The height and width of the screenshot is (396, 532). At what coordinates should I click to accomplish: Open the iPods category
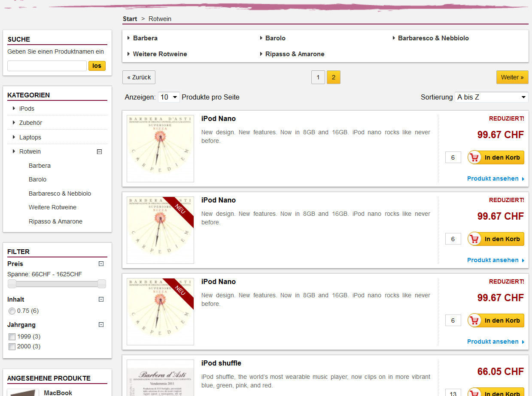27,109
